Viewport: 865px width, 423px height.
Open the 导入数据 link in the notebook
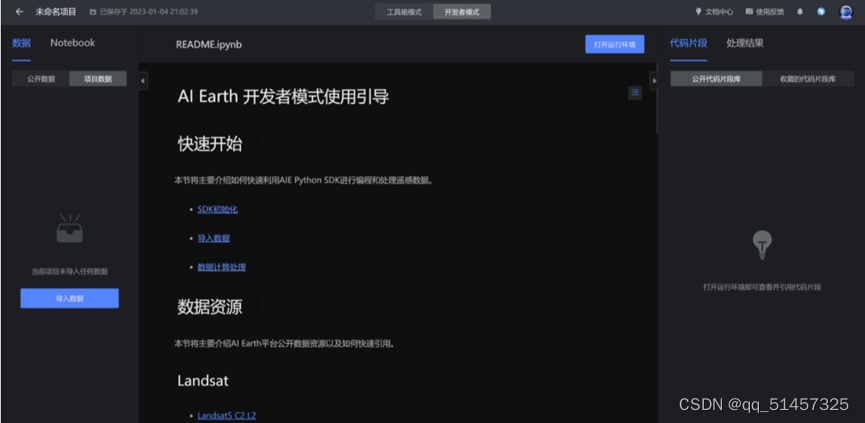213,238
